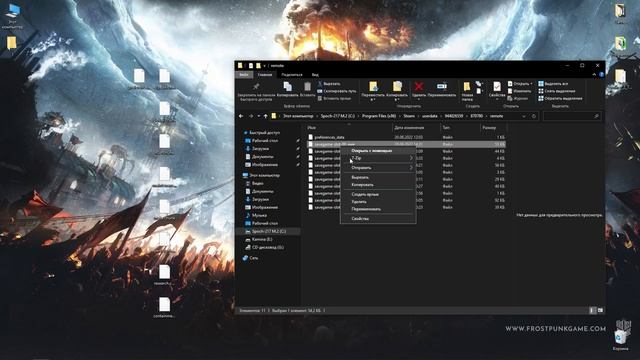
Task: Switch to large icons view in status bar
Action: coord(600,311)
